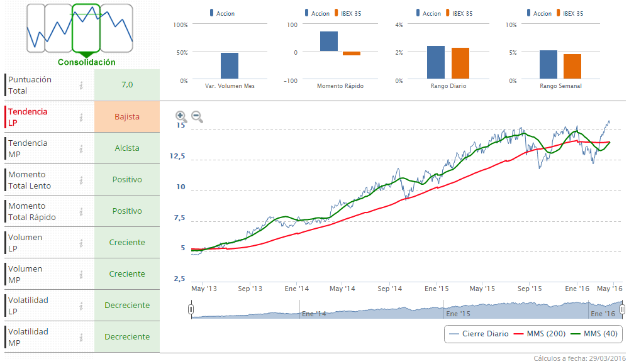Click the Bajista value of Tendencia LP
The height and width of the screenshot is (364, 629).
pyautogui.click(x=127, y=117)
